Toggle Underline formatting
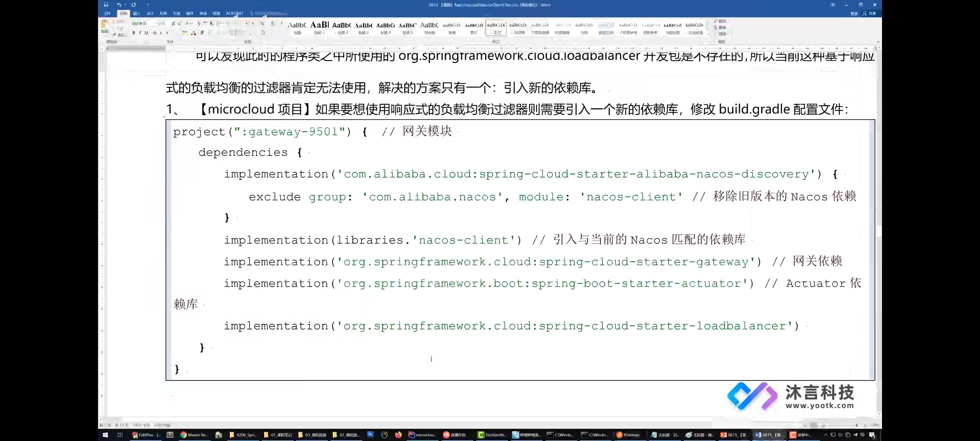The height and width of the screenshot is (441, 980). pos(146,33)
